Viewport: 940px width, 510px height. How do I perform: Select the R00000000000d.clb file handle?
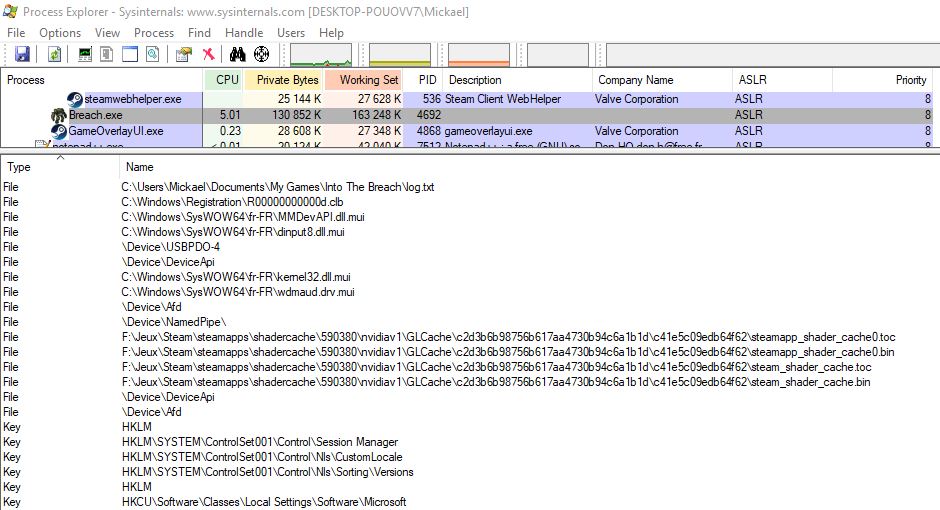[x=232, y=202]
